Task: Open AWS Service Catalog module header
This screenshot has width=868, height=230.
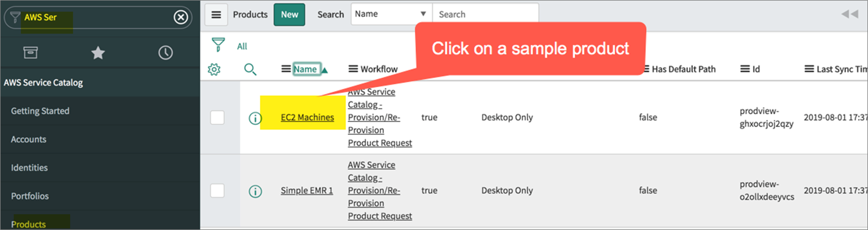Action: [43, 83]
